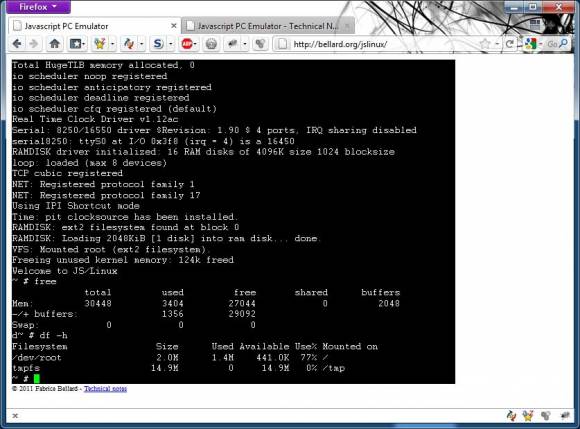Reload the page with the refresh icon
Image resolution: width=580 pixels, height=429 pixels.
(509, 44)
